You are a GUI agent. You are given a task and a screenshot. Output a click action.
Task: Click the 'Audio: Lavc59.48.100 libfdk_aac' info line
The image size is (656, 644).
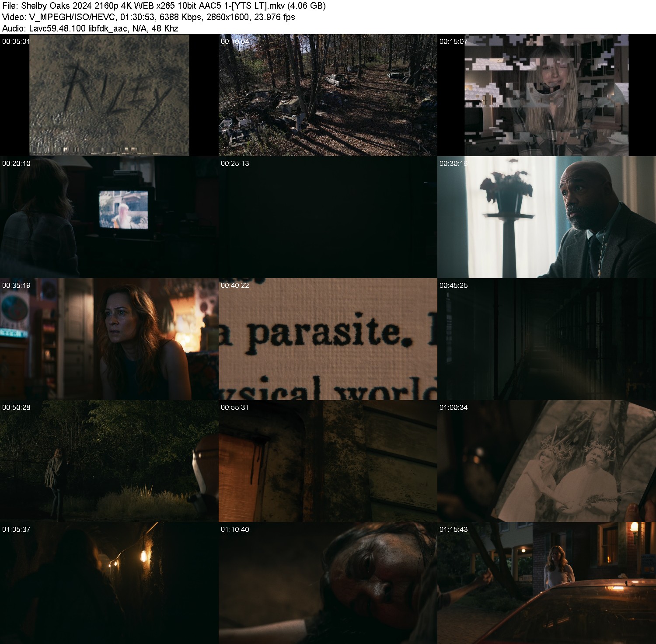[x=90, y=28]
